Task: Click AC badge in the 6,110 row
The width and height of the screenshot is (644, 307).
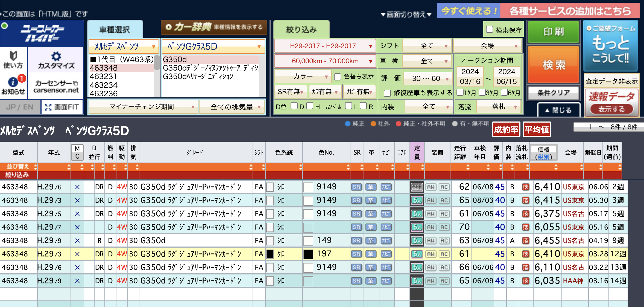Action: click(x=444, y=268)
